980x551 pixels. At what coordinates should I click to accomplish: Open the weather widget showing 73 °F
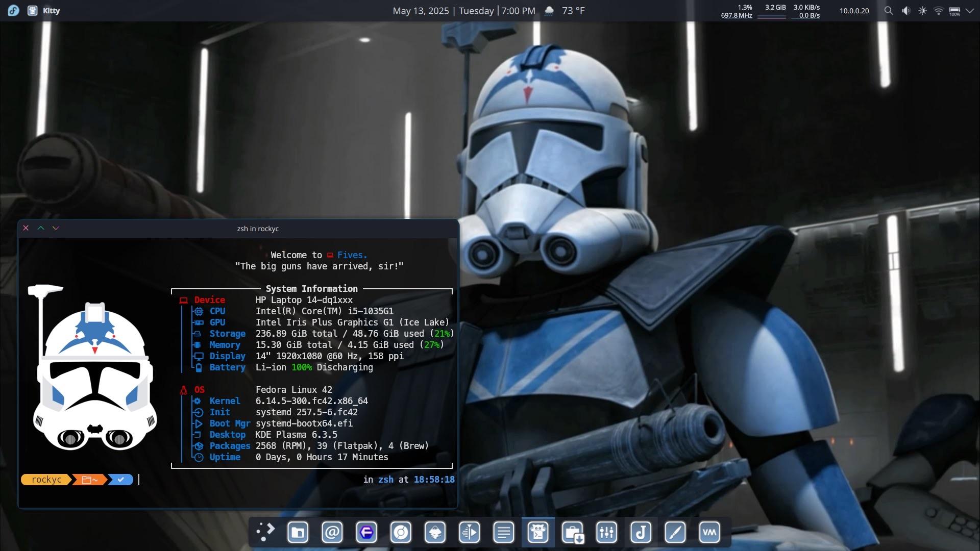(x=564, y=11)
